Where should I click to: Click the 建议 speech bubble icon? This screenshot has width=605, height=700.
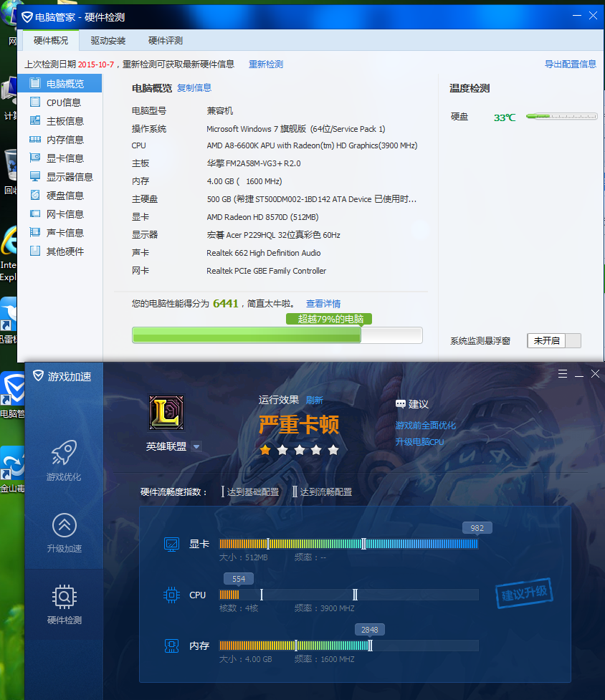[401, 404]
